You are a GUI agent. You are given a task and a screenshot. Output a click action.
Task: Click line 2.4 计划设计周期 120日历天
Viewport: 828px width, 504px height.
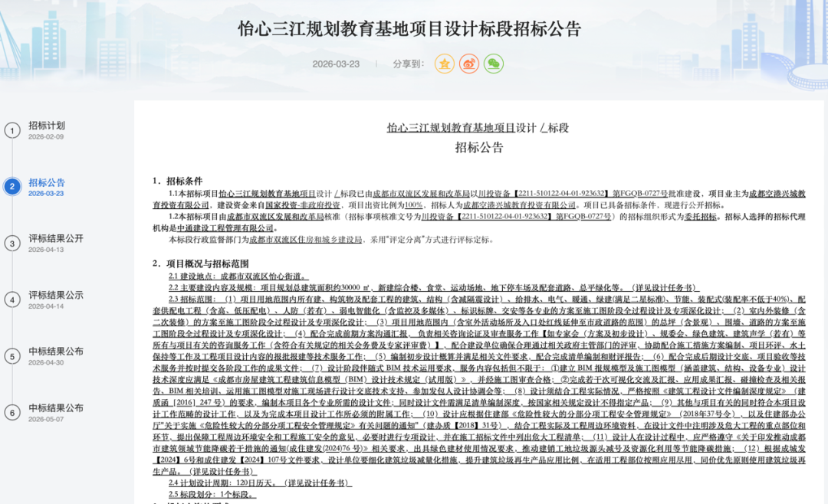point(261,483)
